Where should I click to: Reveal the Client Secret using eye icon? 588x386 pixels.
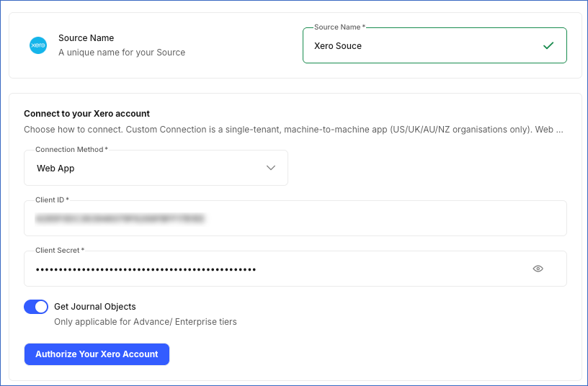coord(538,269)
